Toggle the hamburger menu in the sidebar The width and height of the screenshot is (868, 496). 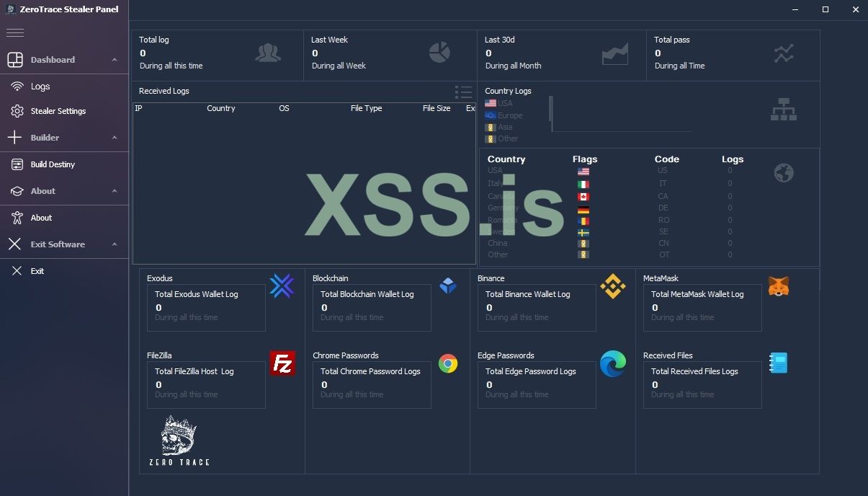click(15, 32)
